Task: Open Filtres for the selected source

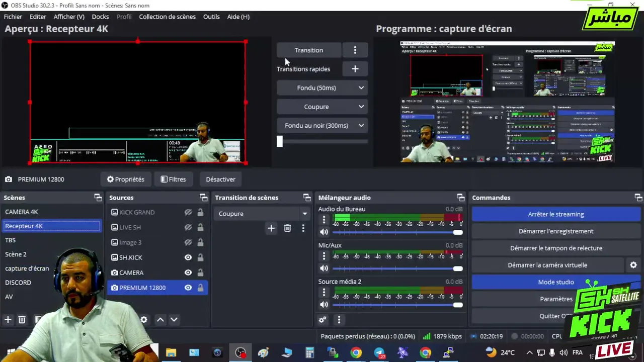Action: click(x=174, y=179)
